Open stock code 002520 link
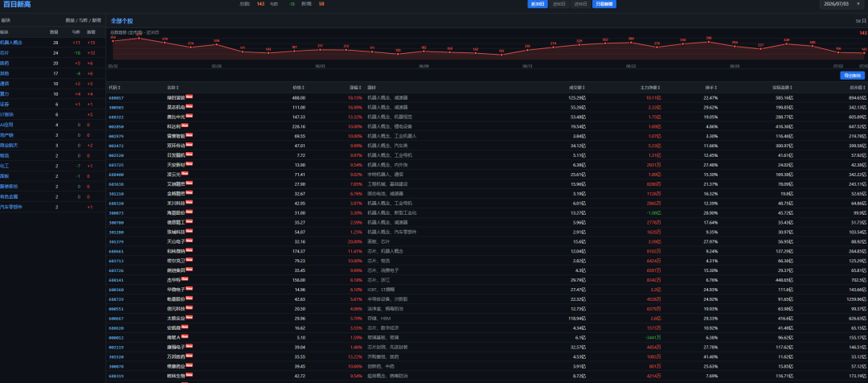 pyautogui.click(x=117, y=155)
